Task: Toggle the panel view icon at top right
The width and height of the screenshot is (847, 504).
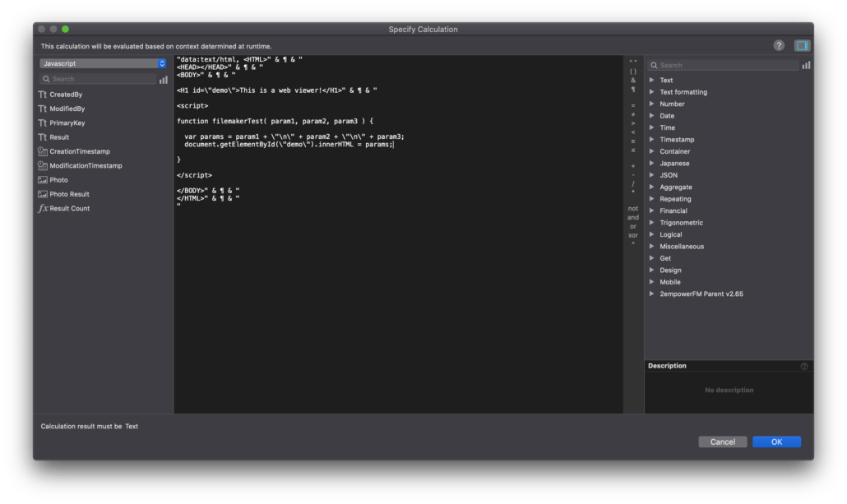Action: click(x=803, y=45)
